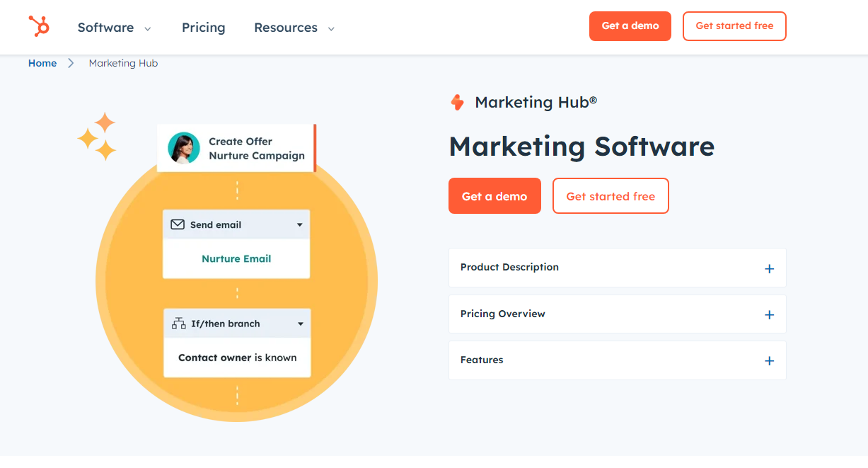Click the plus icon on Product Description
868x468 pixels.
click(x=770, y=268)
